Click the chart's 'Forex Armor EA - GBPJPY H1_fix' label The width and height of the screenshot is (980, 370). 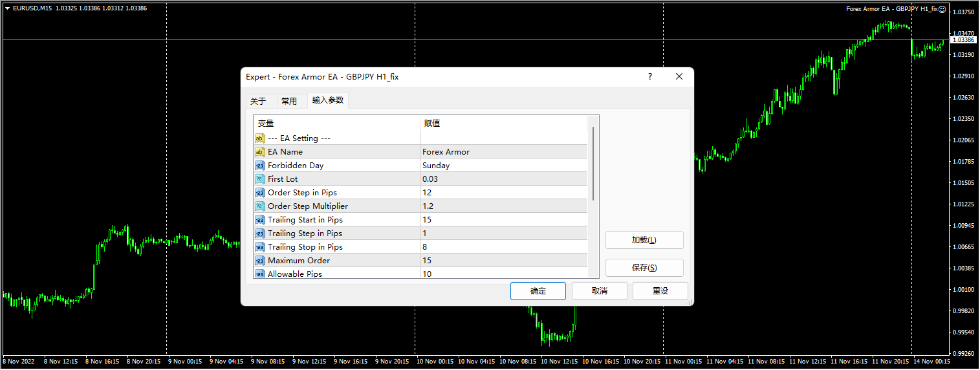pos(892,9)
